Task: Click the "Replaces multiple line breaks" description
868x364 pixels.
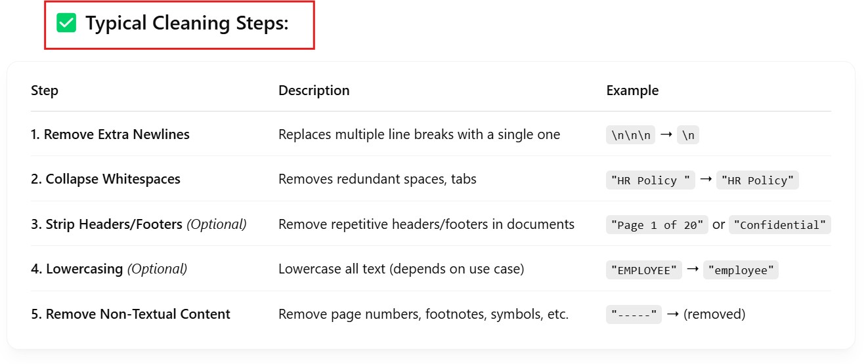Action: (x=419, y=134)
